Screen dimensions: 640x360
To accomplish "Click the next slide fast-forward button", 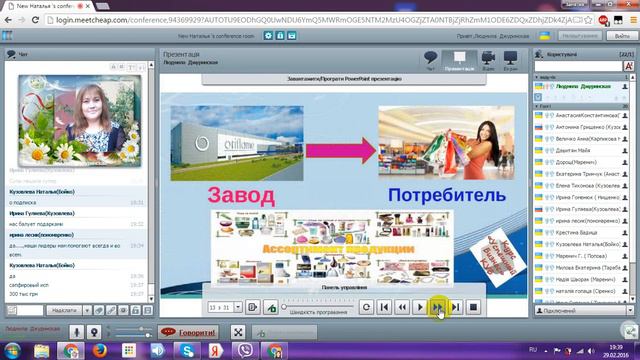I will click(x=438, y=307).
